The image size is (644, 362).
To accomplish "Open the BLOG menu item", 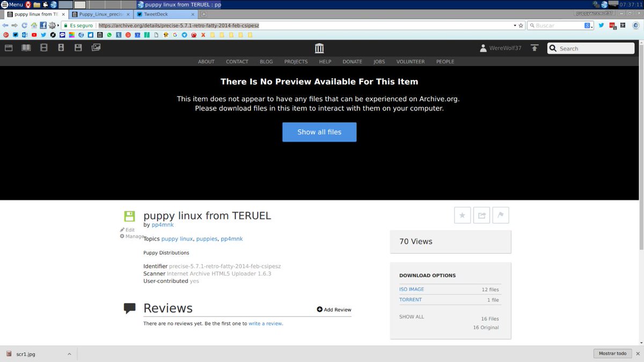I will click(266, 62).
